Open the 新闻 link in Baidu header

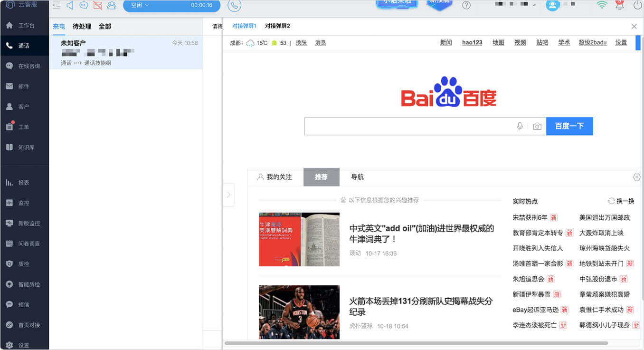pyautogui.click(x=446, y=43)
